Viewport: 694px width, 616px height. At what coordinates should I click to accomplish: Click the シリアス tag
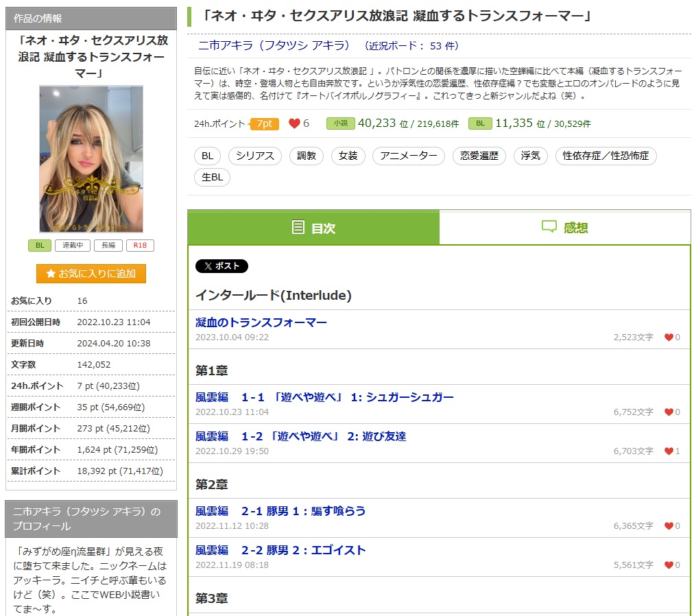click(255, 156)
